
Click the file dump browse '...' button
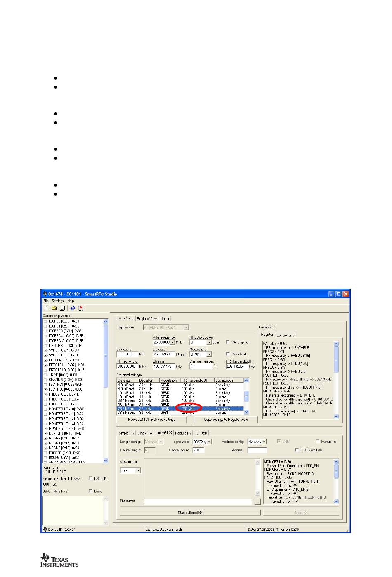258,501
